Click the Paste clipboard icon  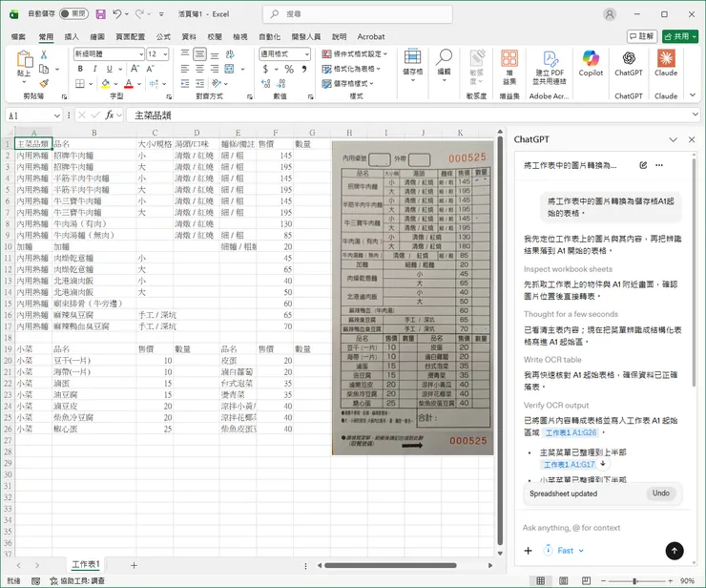[x=24, y=60]
